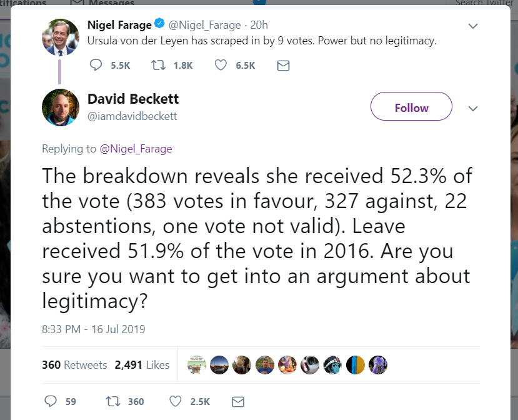
Task: Expand more options next to Follow button
Action: coord(473,107)
